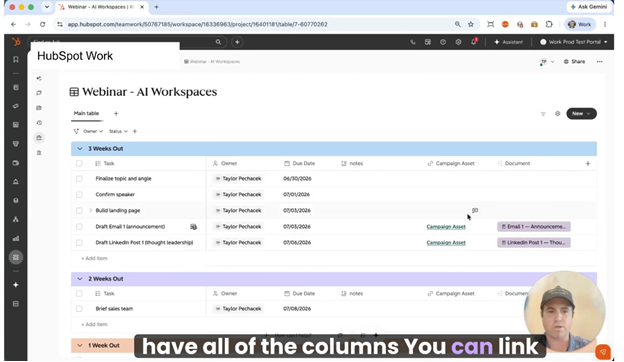Open Campaign Asset link for Draft Email 1
Screen dimensions: 624x362
point(446,227)
